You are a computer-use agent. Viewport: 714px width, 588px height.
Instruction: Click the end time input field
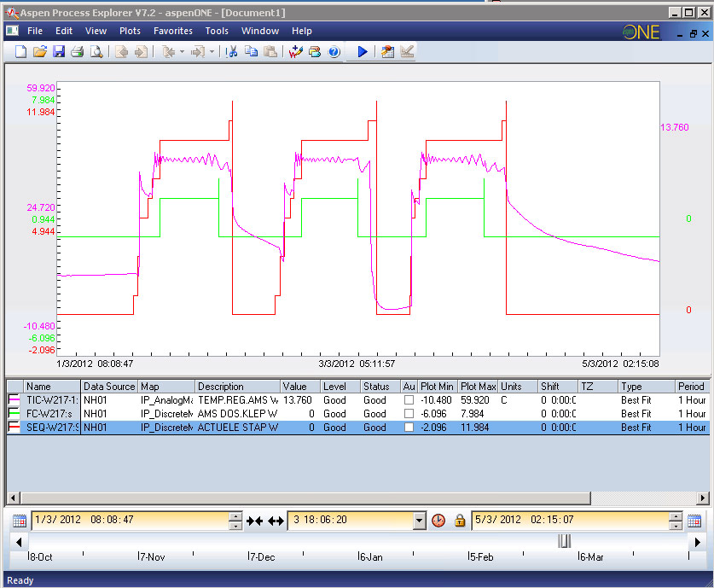pyautogui.click(x=570, y=520)
